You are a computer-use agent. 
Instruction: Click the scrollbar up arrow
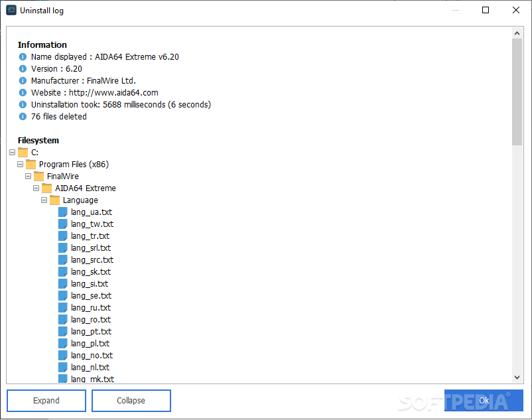[x=517, y=33]
